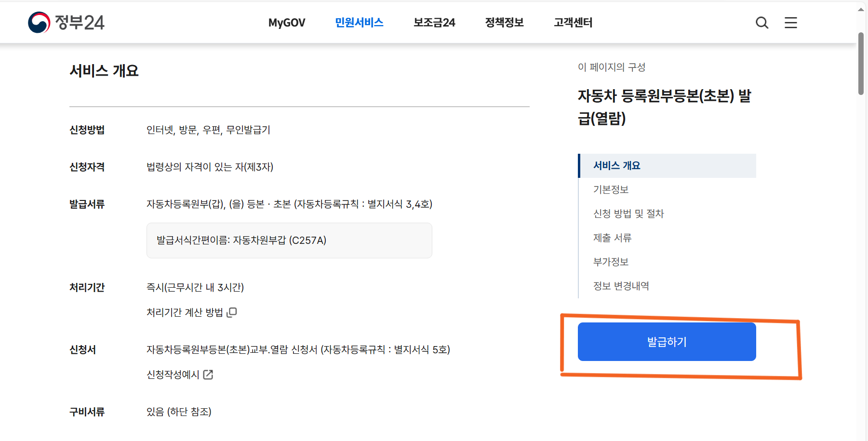Click the 서비스 개요 main heading
Image resolution: width=868 pixels, height=441 pixels.
(x=104, y=71)
